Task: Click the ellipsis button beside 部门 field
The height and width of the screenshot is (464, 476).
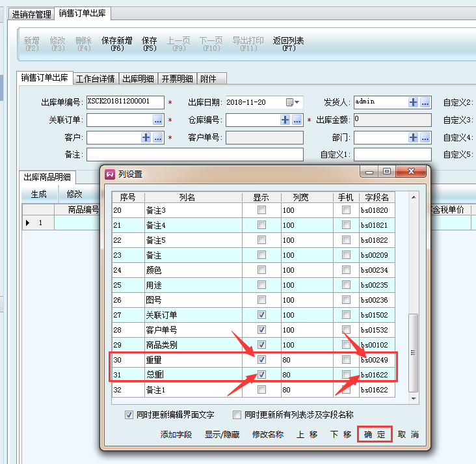Action: (x=425, y=138)
